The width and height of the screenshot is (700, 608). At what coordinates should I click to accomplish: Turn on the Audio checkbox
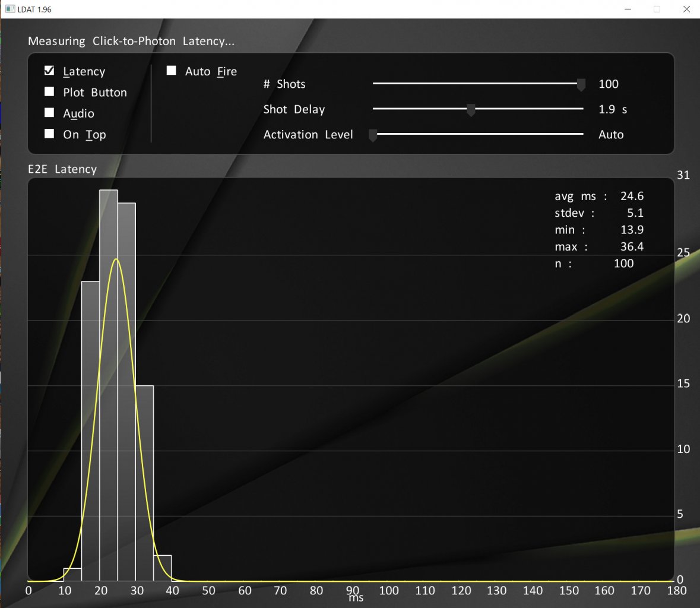tap(49, 112)
